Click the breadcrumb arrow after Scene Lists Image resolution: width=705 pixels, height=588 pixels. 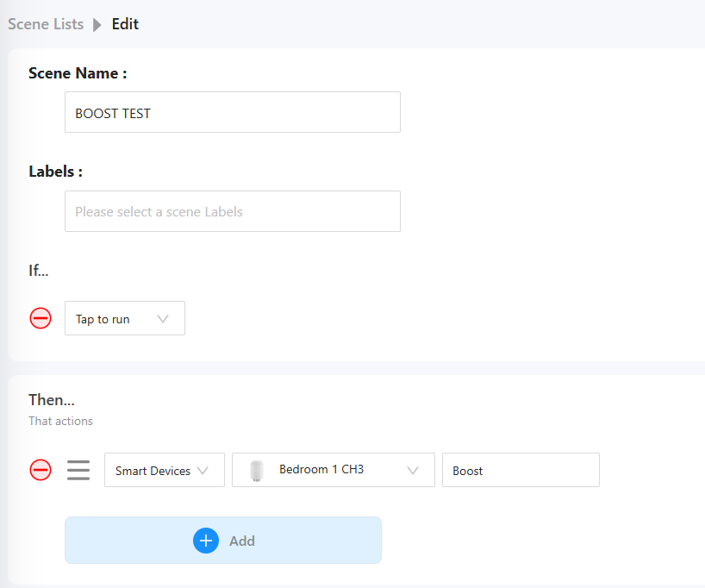[97, 24]
